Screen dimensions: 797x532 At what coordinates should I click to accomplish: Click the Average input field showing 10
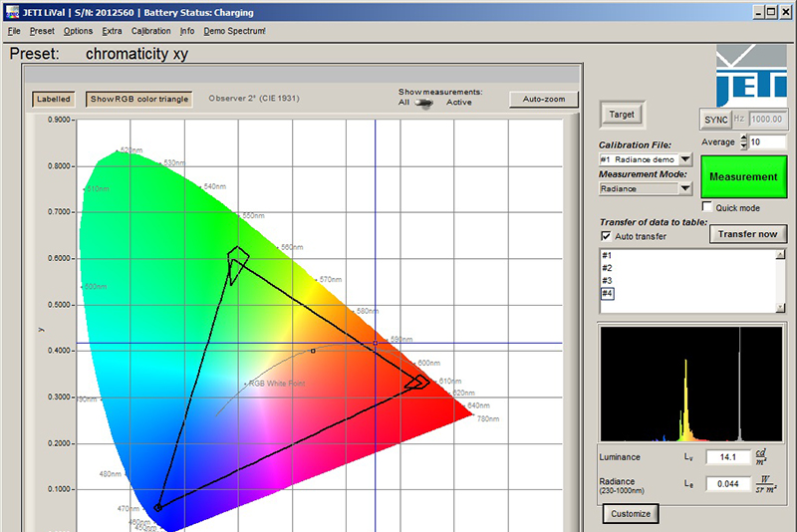(767, 142)
